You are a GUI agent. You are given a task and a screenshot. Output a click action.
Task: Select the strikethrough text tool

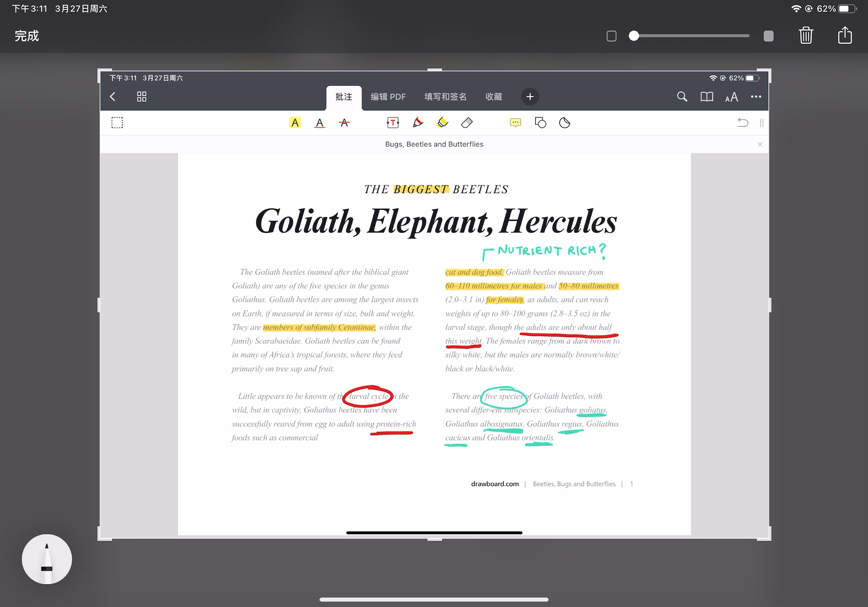pyautogui.click(x=344, y=123)
